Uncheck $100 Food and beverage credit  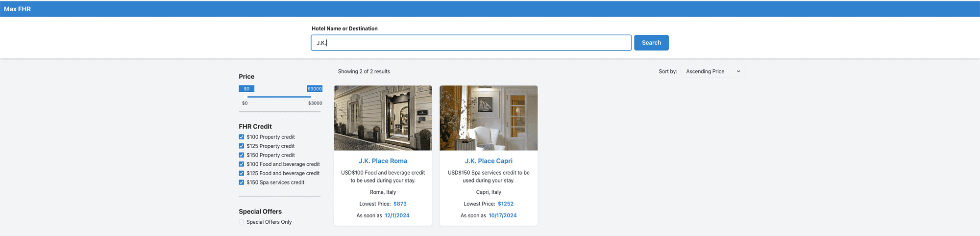click(242, 164)
